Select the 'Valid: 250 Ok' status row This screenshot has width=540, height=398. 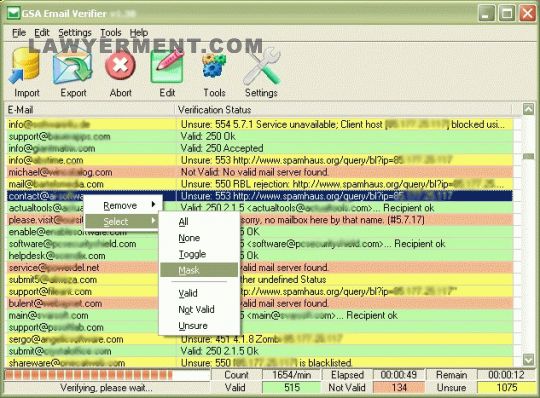(260, 136)
